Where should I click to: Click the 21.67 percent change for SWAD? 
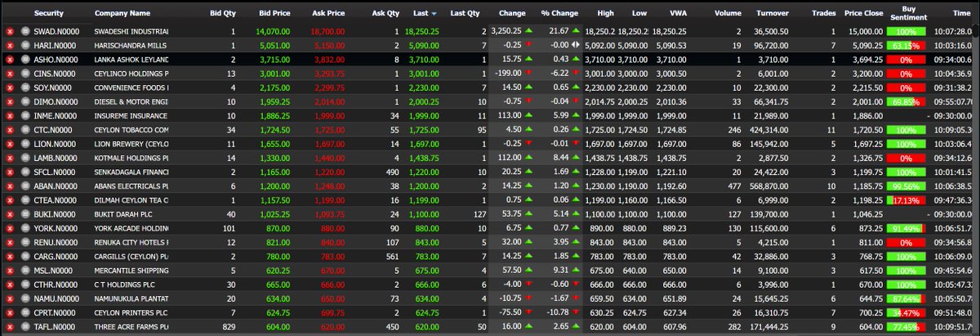(559, 30)
